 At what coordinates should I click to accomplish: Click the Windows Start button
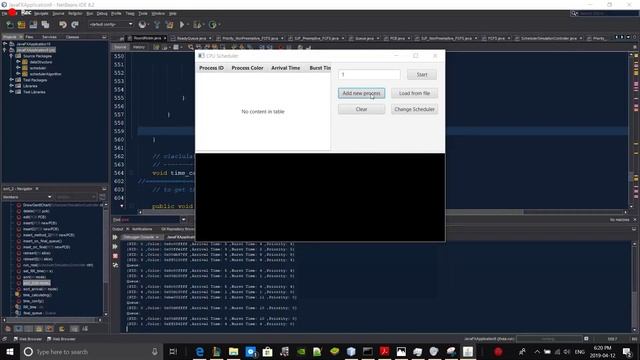coord(9,351)
